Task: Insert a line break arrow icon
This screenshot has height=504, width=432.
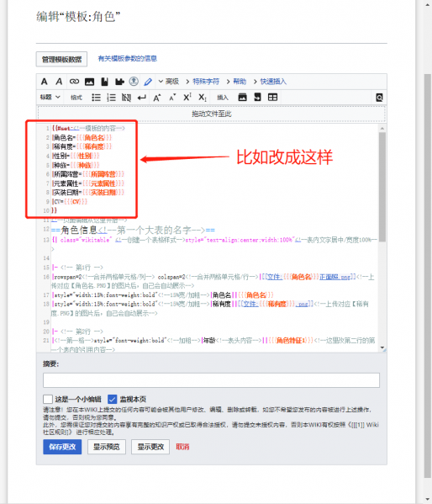Action: [x=142, y=98]
